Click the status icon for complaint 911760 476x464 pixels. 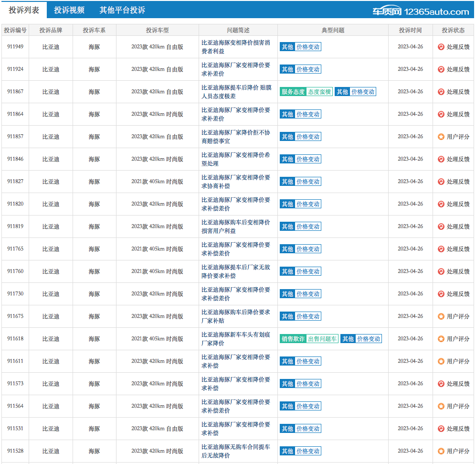pyautogui.click(x=441, y=271)
